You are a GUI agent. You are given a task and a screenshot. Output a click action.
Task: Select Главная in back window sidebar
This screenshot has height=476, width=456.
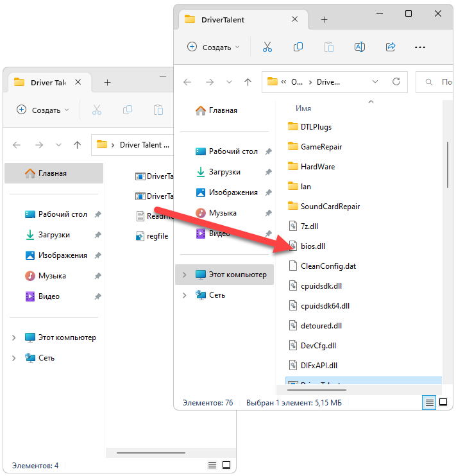click(54, 173)
